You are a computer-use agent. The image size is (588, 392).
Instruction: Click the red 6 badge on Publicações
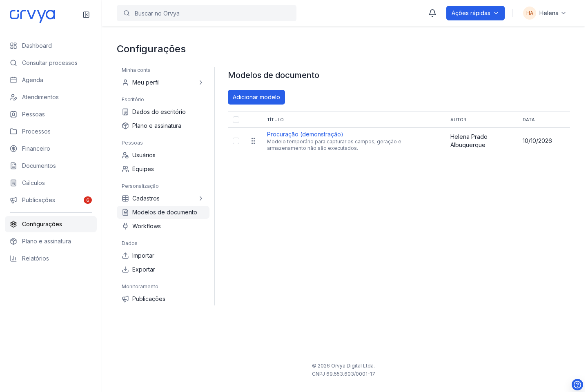(x=88, y=200)
